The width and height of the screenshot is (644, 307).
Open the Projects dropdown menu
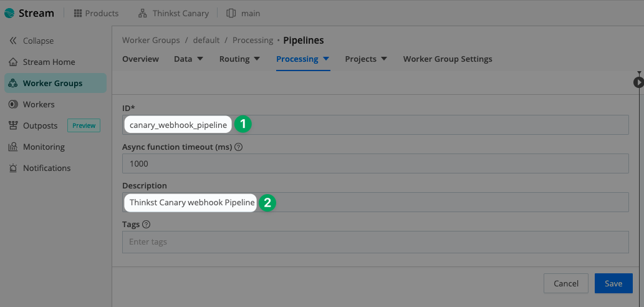point(366,59)
